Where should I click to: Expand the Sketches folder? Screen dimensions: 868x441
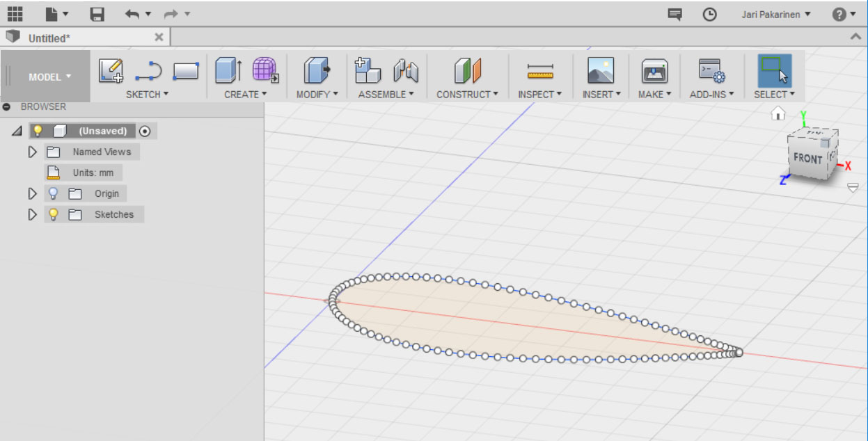click(x=32, y=214)
